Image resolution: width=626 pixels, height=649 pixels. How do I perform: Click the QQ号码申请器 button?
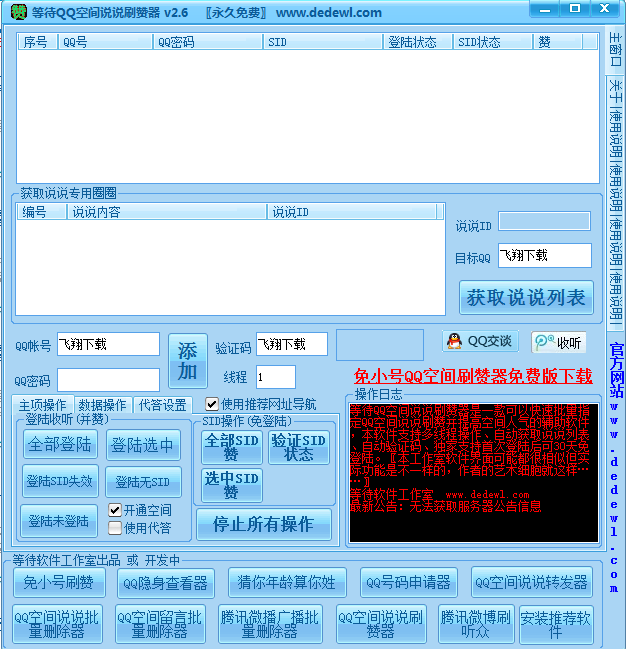click(x=409, y=582)
